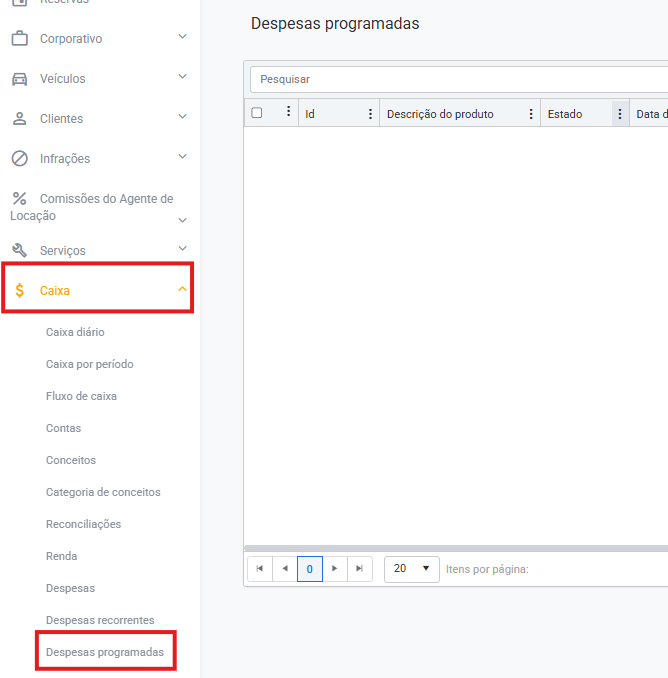The width and height of the screenshot is (668, 678).
Task: Open the items per page dropdown
Action: click(x=411, y=569)
